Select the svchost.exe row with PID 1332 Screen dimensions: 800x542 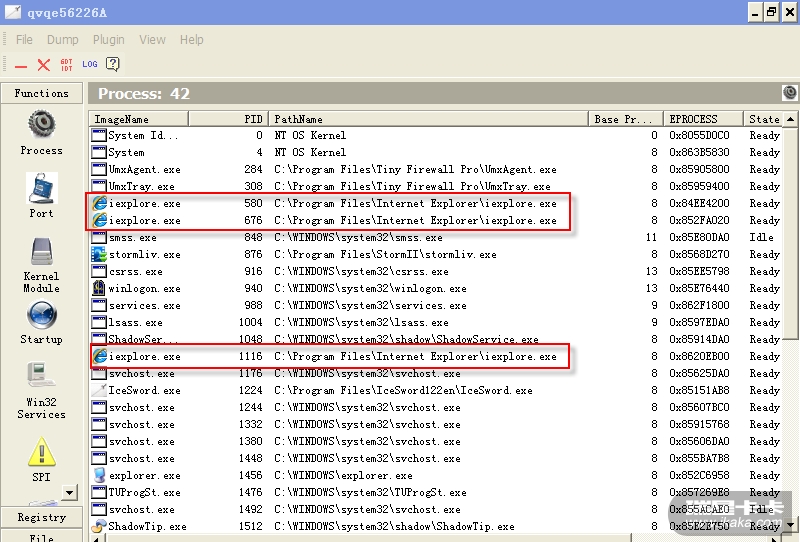pyautogui.click(x=436, y=424)
